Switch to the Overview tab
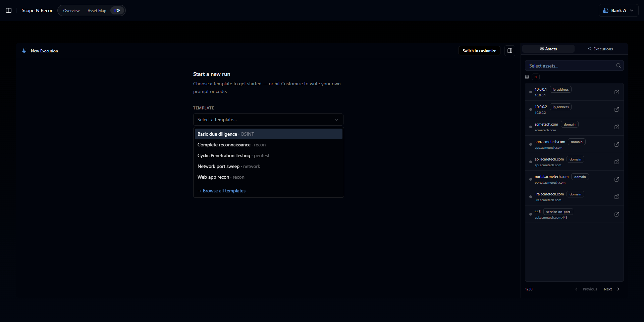The image size is (644, 322). click(x=71, y=11)
